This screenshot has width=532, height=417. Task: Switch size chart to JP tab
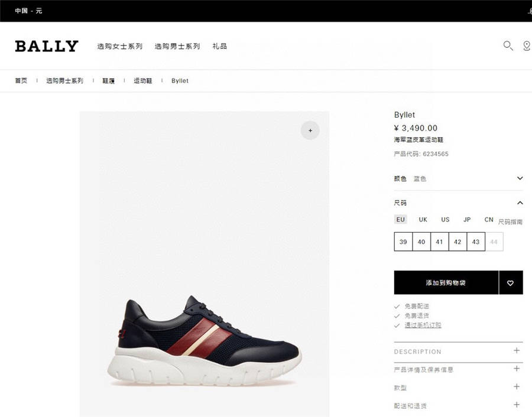[x=467, y=220]
